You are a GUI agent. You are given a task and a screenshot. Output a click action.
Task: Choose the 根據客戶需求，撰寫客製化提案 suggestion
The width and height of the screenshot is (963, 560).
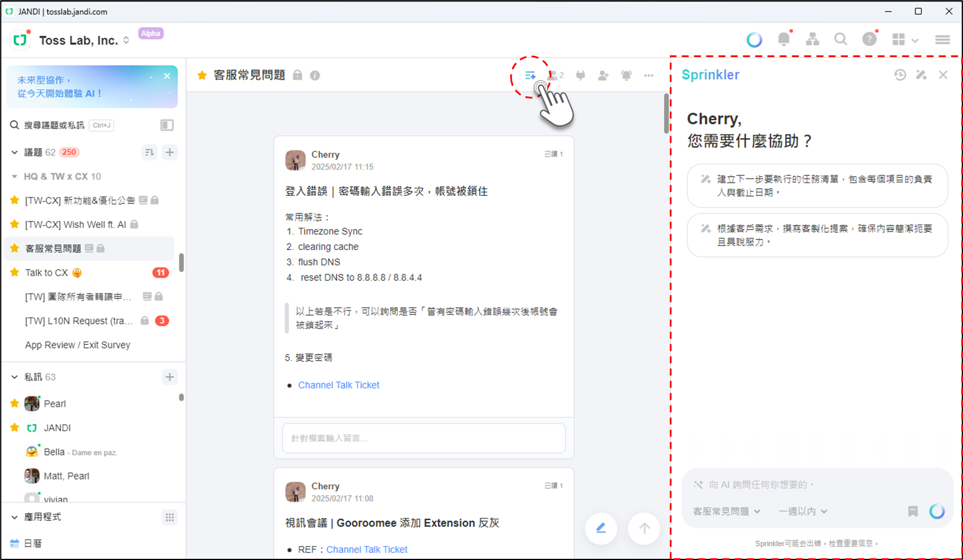[x=817, y=235]
